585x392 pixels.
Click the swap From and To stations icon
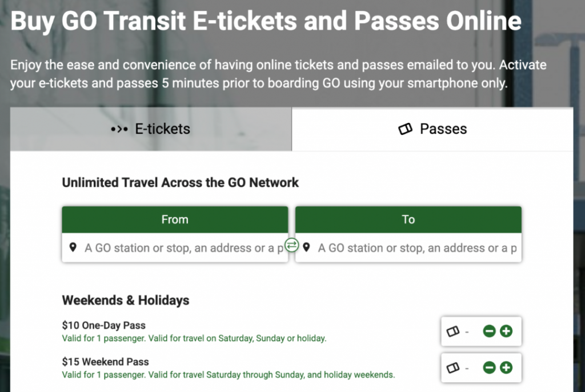click(292, 245)
